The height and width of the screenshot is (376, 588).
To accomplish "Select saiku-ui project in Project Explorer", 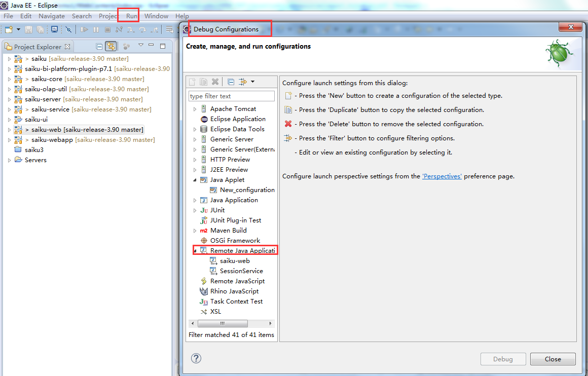I will pos(36,120).
